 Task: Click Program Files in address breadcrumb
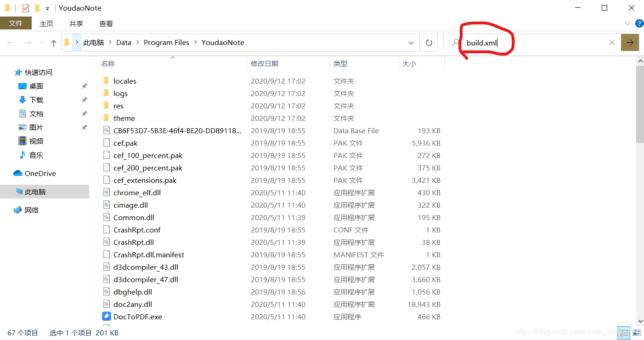click(x=166, y=43)
